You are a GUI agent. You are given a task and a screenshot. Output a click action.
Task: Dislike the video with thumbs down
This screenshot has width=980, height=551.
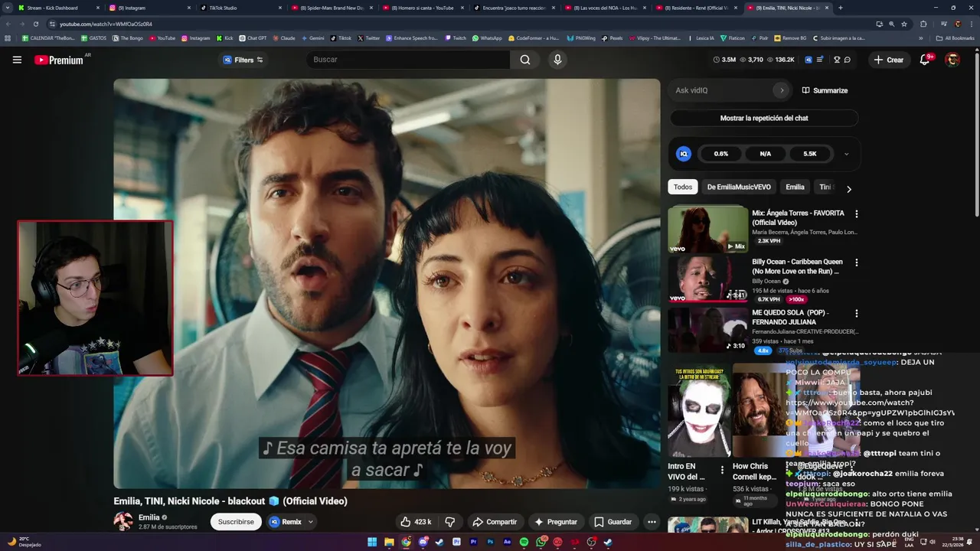(x=449, y=522)
